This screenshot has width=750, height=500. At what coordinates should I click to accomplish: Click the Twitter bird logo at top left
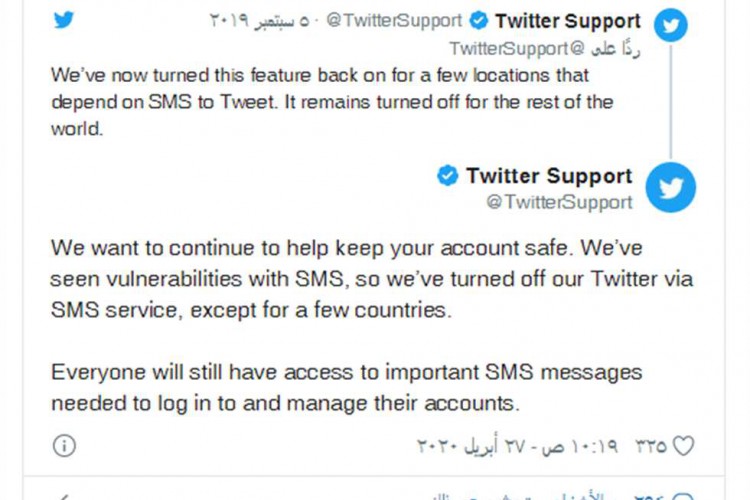pyautogui.click(x=64, y=20)
